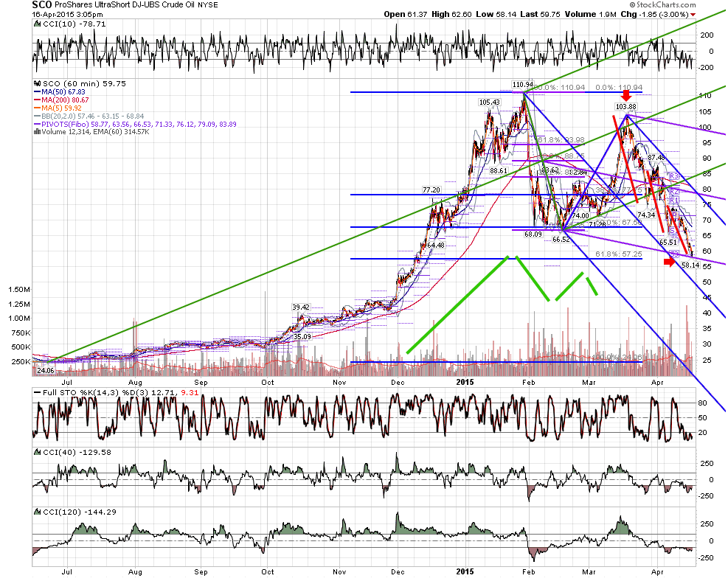Screen dimensions: 728x581
Task: Click the 88.61 price label
Action: pos(499,171)
